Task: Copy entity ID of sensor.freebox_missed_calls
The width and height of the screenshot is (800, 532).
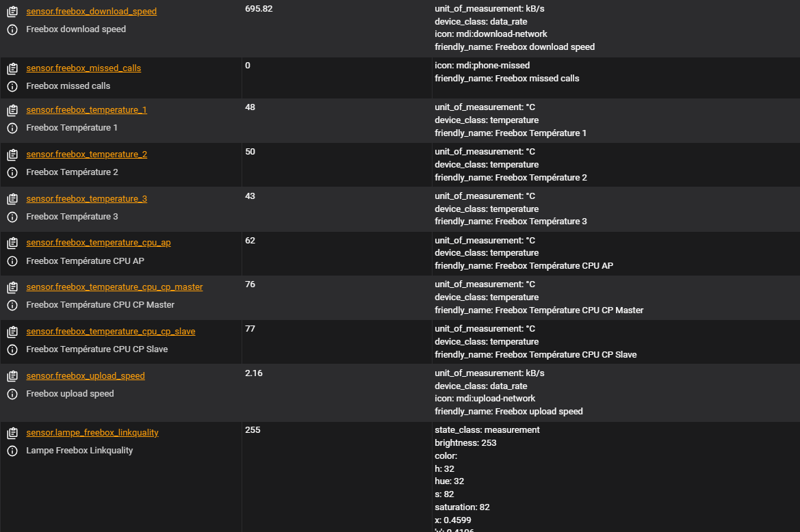Action: 12,68
